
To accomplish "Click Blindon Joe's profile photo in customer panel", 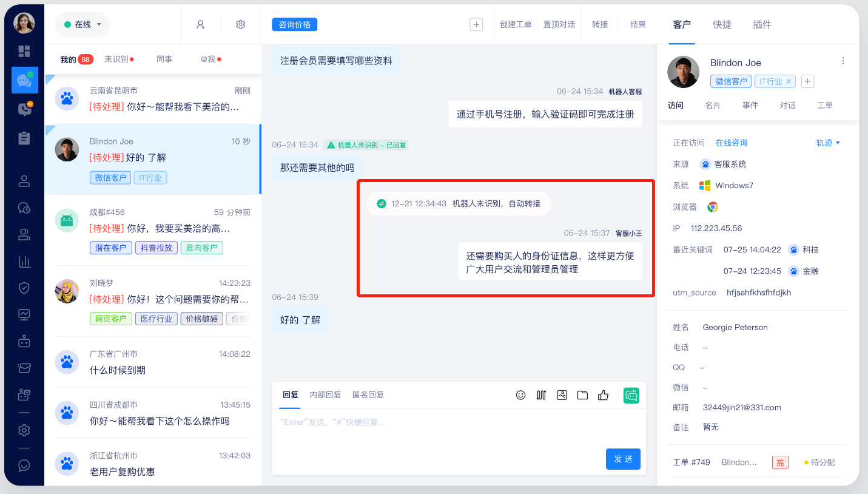I will pos(684,72).
